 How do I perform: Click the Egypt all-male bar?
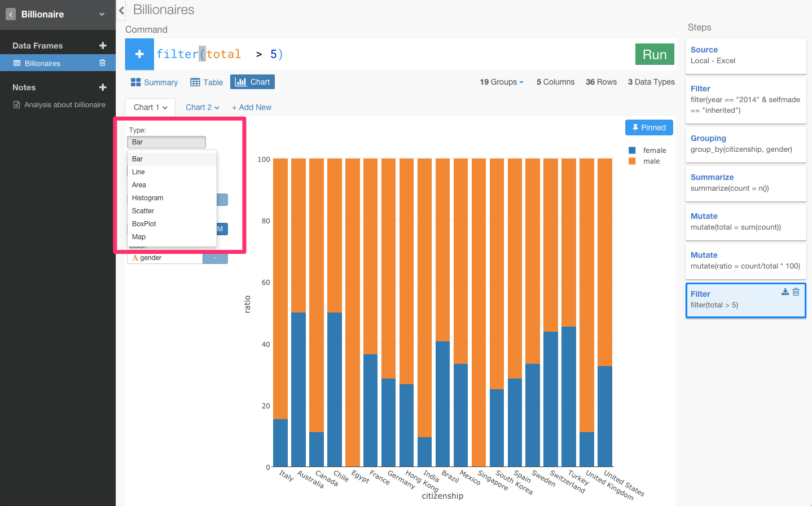(x=353, y=313)
